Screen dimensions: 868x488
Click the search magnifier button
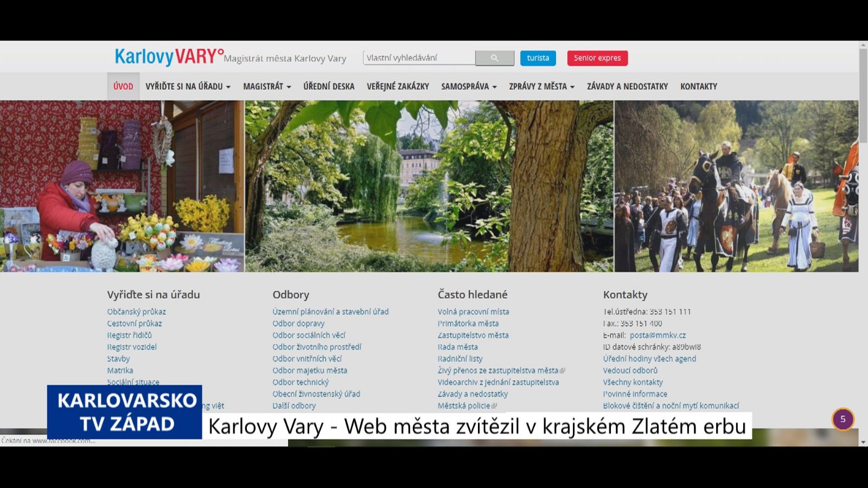tap(494, 58)
